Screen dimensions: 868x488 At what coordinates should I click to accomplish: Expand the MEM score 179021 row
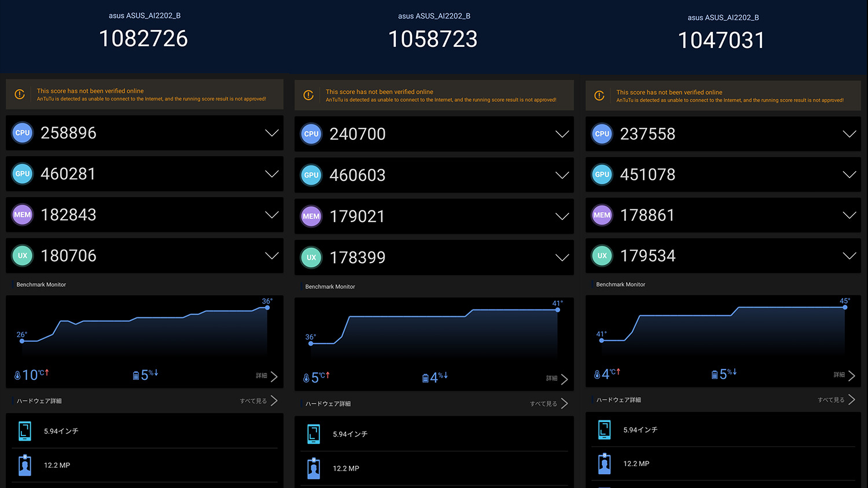(562, 216)
